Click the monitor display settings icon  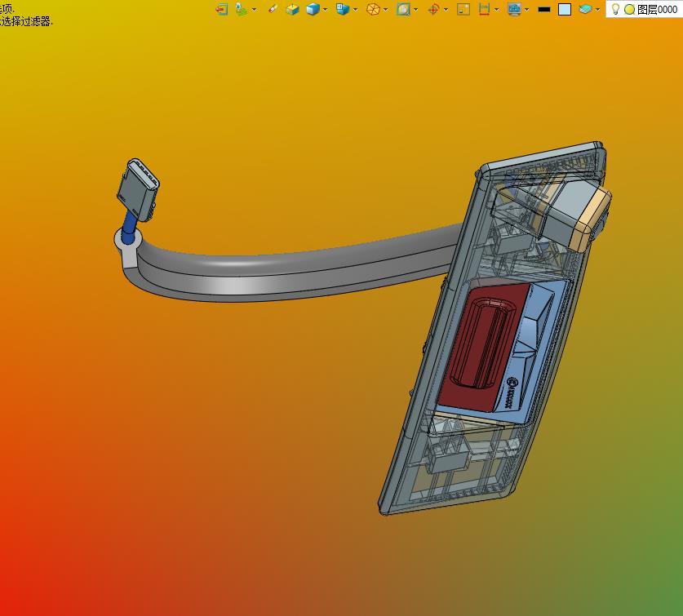point(514,9)
